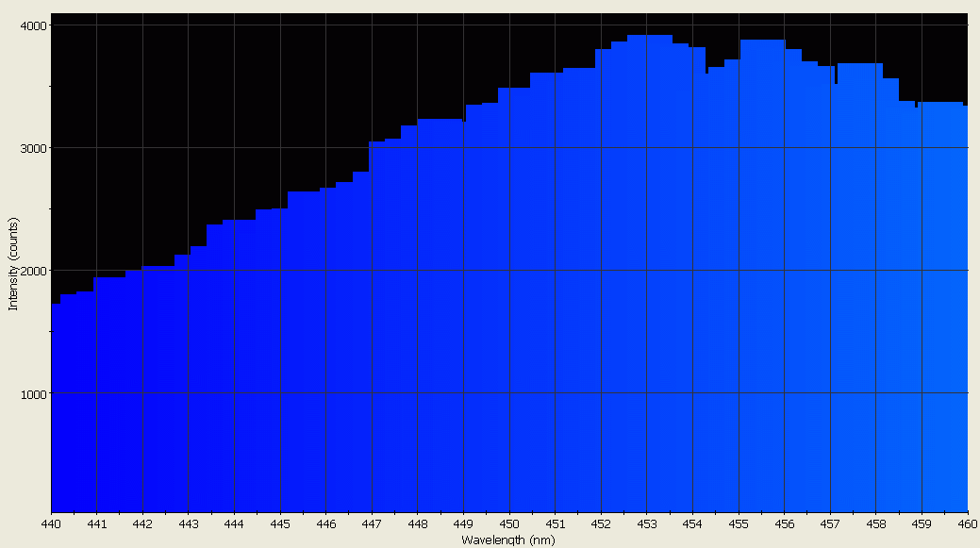Click the 456 wavelength tick label
This screenshot has width=980, height=548.
coord(784,523)
